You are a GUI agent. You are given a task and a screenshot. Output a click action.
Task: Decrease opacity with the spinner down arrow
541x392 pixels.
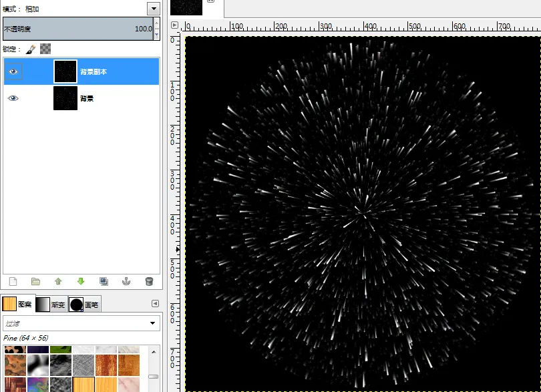pos(157,35)
